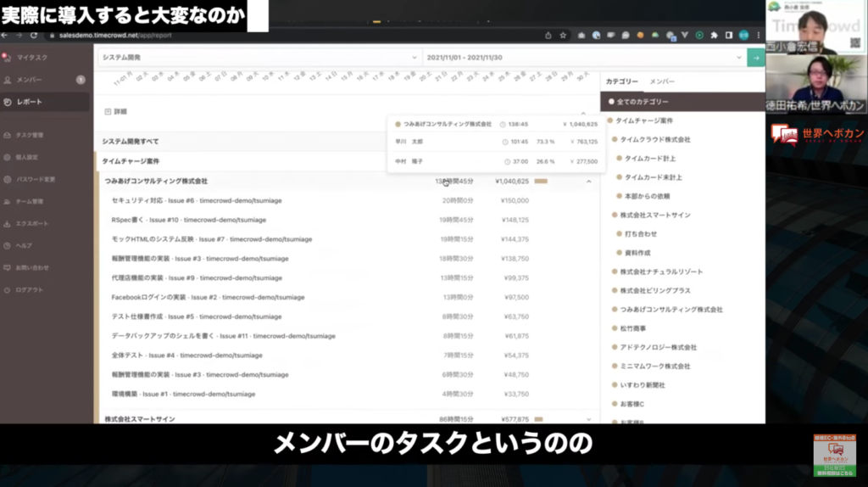Viewport: 868px width, 487px height.
Task: Select タイムカード計上 category
Action: [650, 159]
